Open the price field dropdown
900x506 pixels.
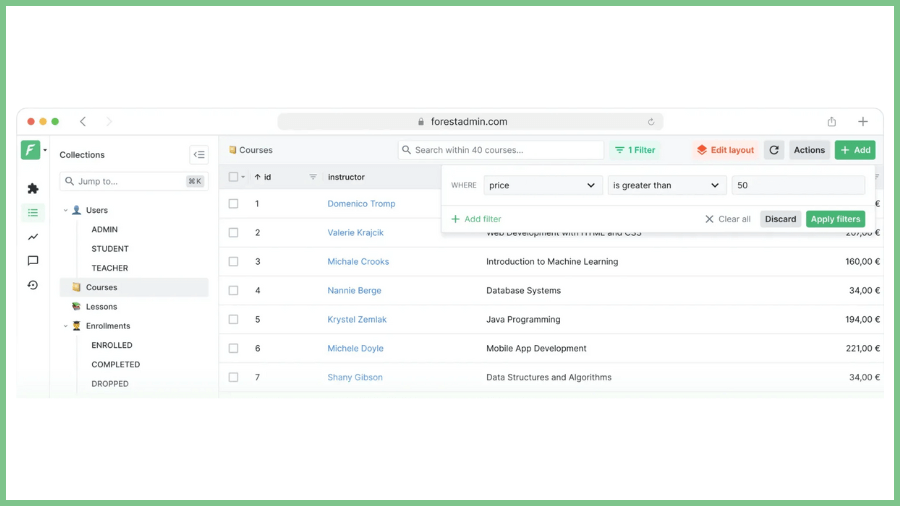(x=542, y=185)
